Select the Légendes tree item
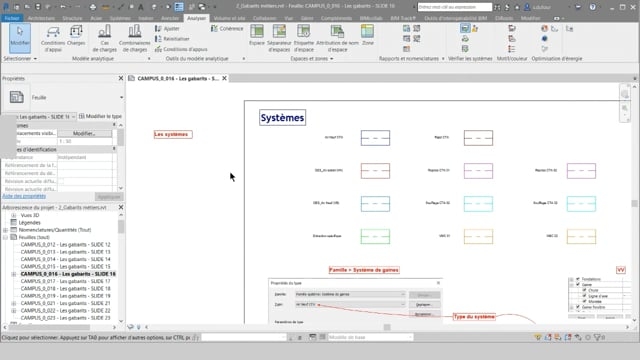The height and width of the screenshot is (360, 640). (x=29, y=222)
